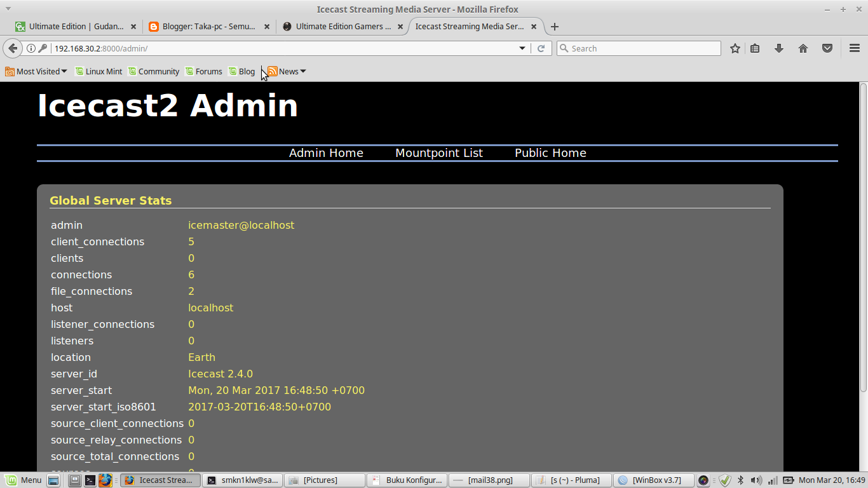Select the Icecast 2.4.0 server_id value
This screenshot has height=488, width=868.
coord(220,374)
